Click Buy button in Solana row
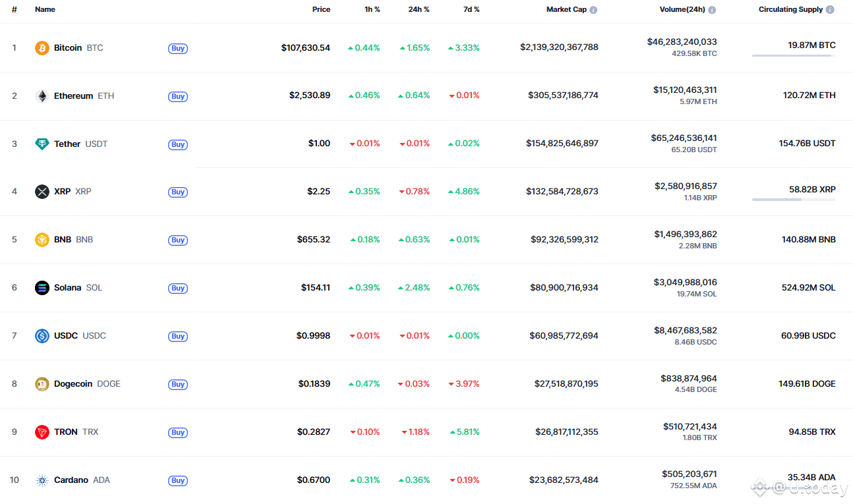Viewport: 853px width, 504px height. tap(178, 289)
